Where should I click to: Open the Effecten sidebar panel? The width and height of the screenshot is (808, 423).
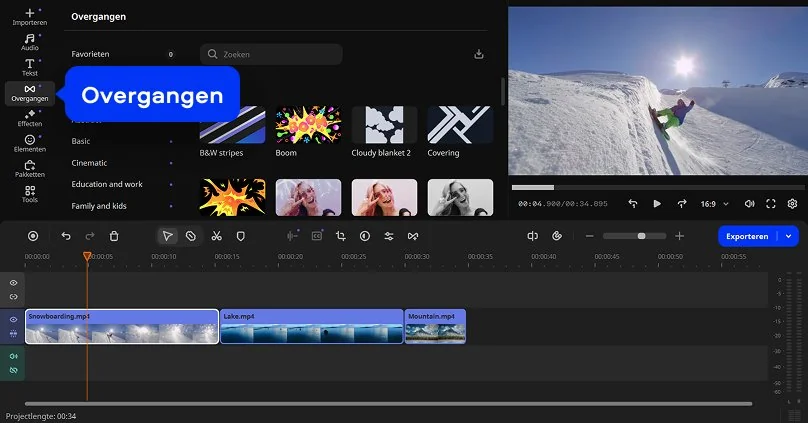(29, 117)
